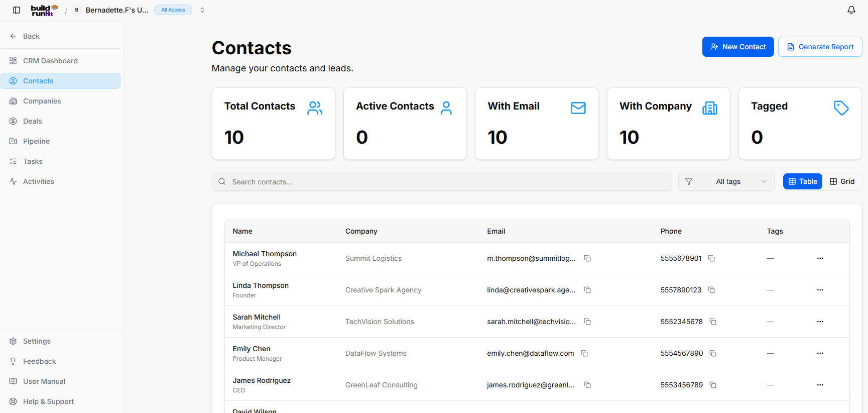
Task: Click Generate Report button
Action: click(x=820, y=47)
